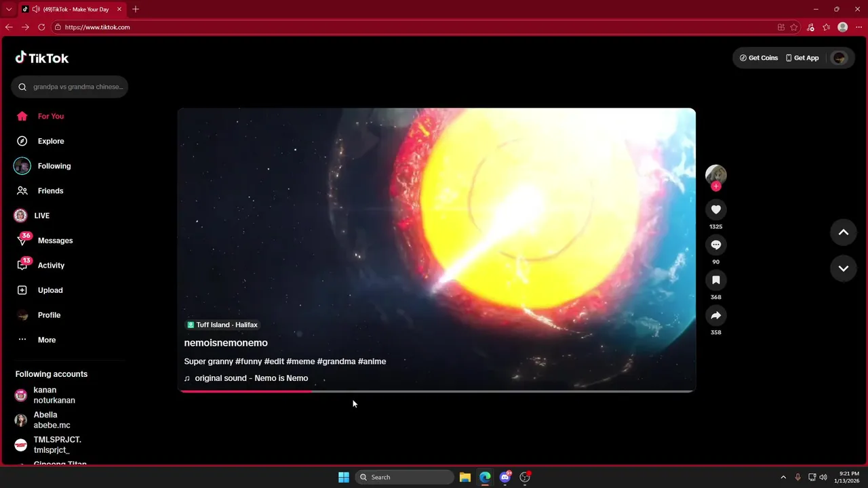The width and height of the screenshot is (868, 488).
Task: Like the video with the heart icon
Action: 716,209
